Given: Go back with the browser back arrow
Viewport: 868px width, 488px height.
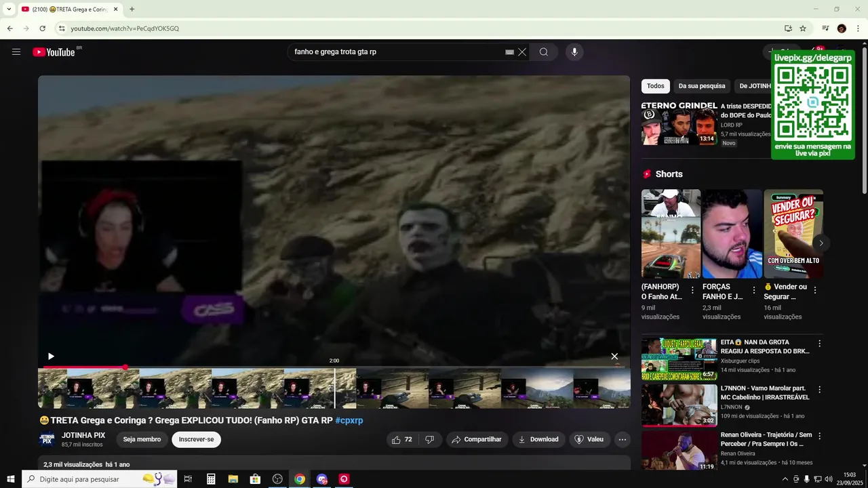Looking at the screenshot, I should coord(10,28).
